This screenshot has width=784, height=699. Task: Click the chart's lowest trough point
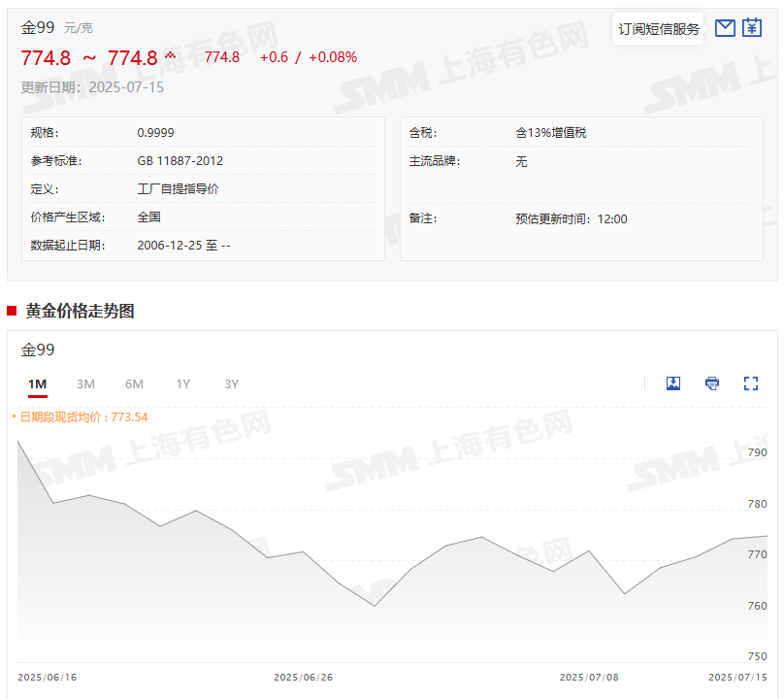[x=375, y=606]
